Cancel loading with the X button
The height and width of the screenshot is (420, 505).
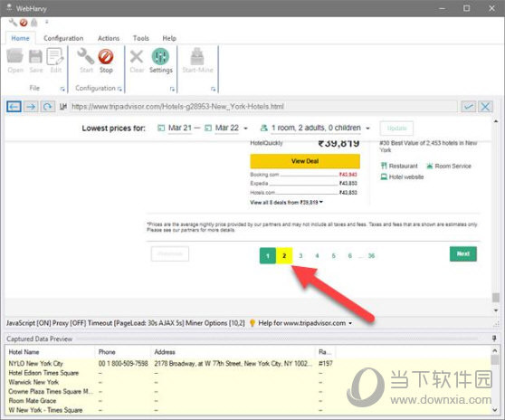tap(485, 106)
